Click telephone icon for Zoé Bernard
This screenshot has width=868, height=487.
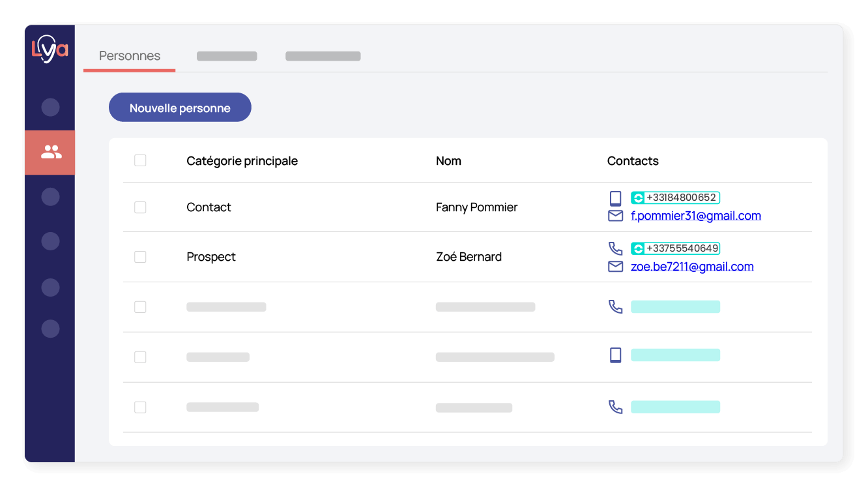click(615, 248)
